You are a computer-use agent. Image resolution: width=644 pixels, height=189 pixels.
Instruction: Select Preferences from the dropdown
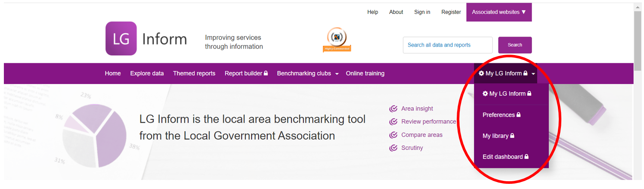pos(511,115)
